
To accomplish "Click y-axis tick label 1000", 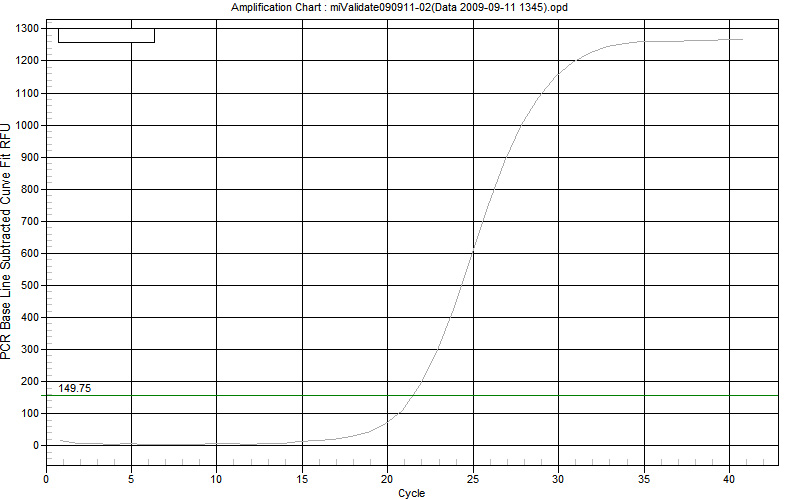I will coord(27,126).
